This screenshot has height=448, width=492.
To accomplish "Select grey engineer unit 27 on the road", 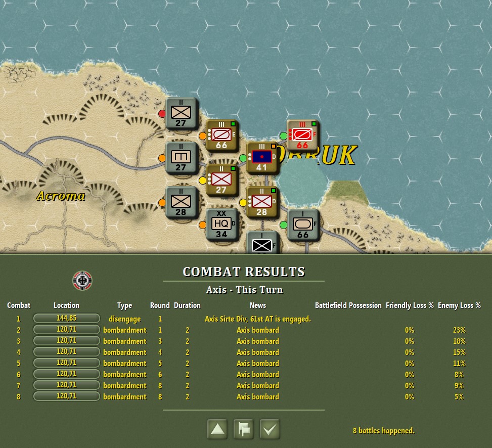I will pyautogui.click(x=182, y=158).
